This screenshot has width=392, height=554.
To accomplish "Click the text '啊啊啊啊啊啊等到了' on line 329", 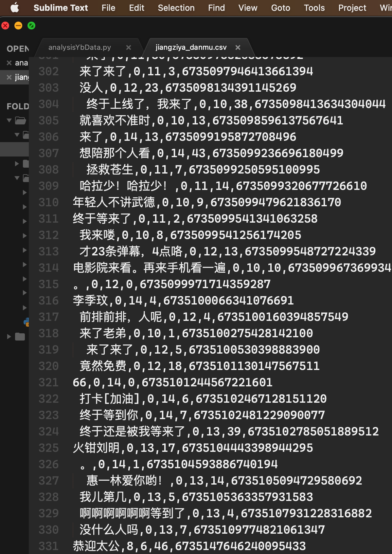I will (x=133, y=513).
